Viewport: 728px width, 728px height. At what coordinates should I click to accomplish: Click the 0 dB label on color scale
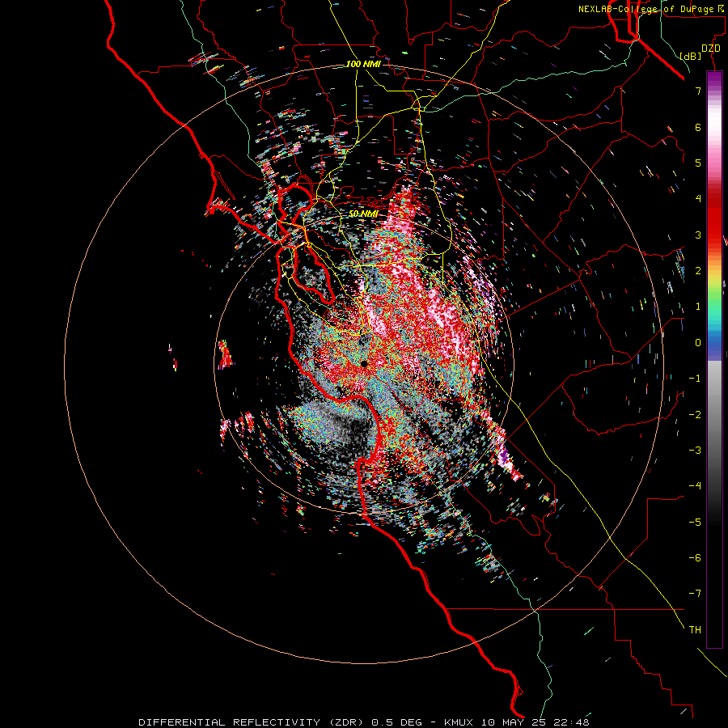[698, 343]
